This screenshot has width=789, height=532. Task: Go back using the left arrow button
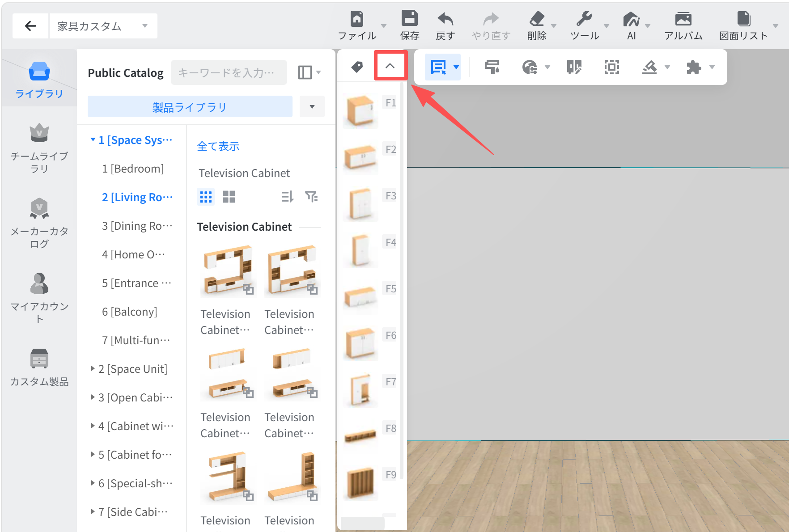(30, 26)
